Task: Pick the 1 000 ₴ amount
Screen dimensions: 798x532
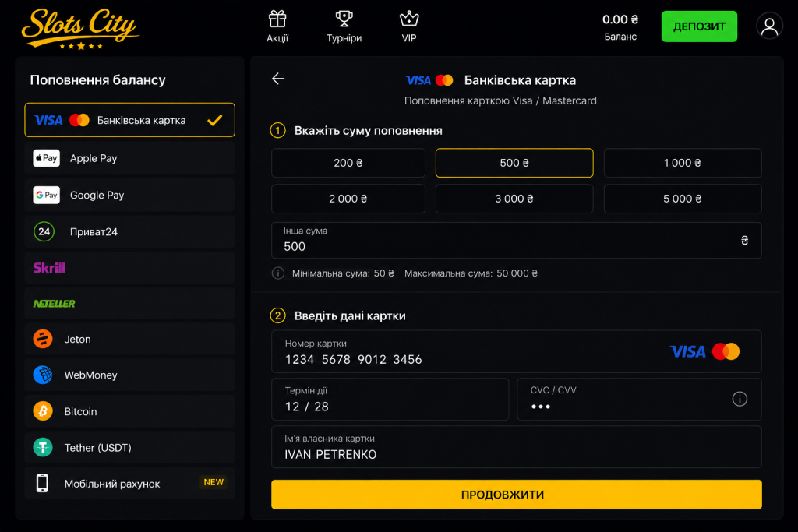Action: pyautogui.click(x=683, y=163)
